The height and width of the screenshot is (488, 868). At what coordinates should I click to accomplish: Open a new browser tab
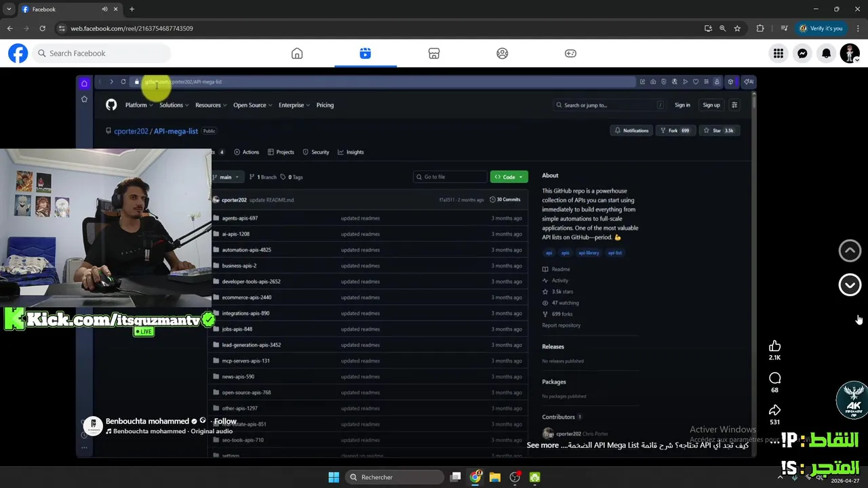tap(132, 9)
